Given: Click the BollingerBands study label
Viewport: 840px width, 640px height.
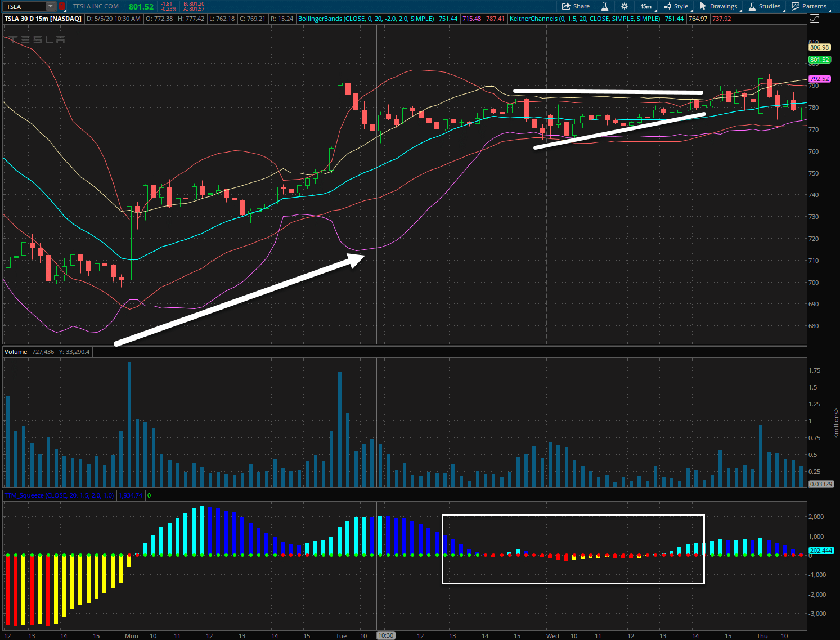Looking at the screenshot, I should pyautogui.click(x=366, y=19).
